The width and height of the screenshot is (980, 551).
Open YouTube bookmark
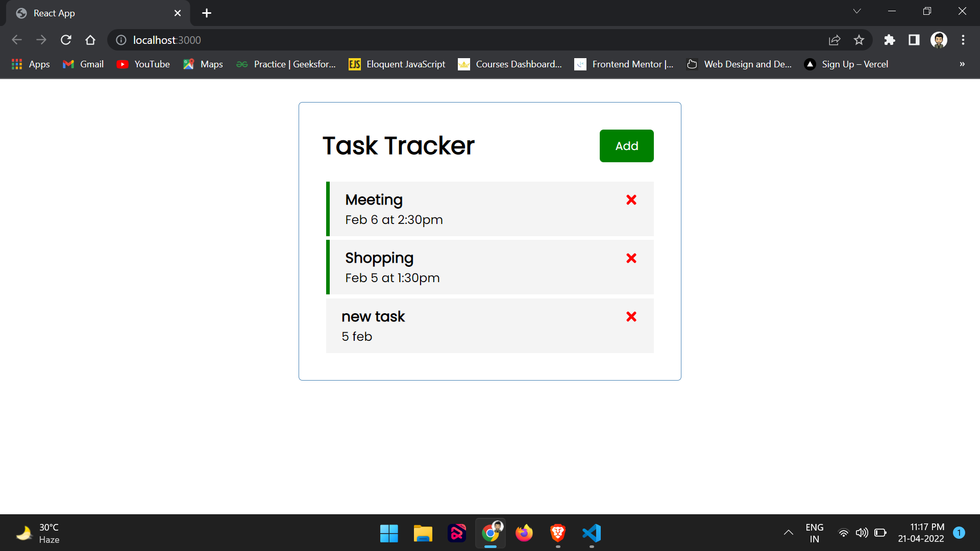pyautogui.click(x=143, y=64)
